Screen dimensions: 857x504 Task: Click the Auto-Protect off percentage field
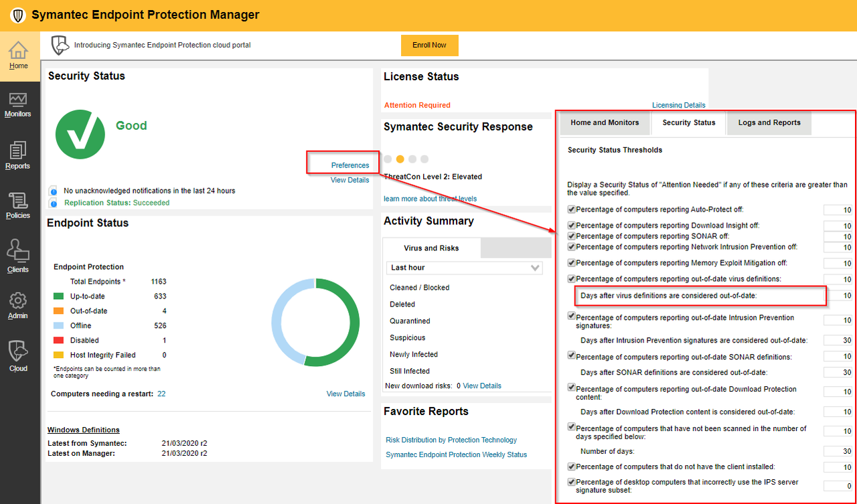point(838,210)
